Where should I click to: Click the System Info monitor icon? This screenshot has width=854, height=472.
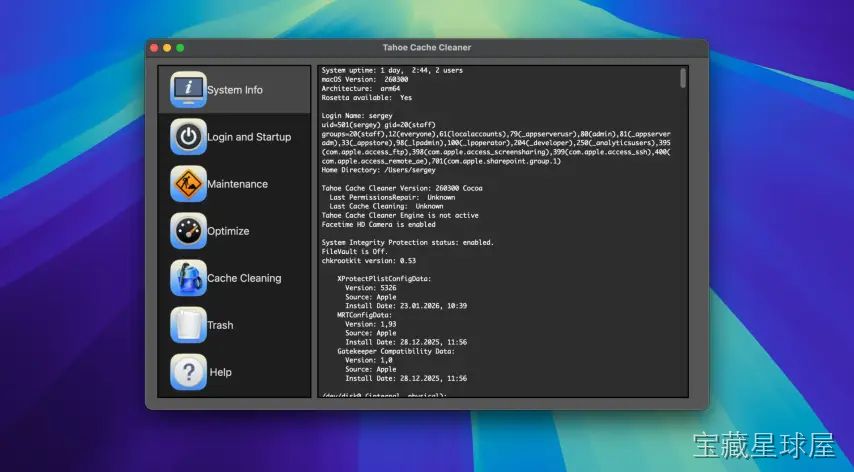188,90
